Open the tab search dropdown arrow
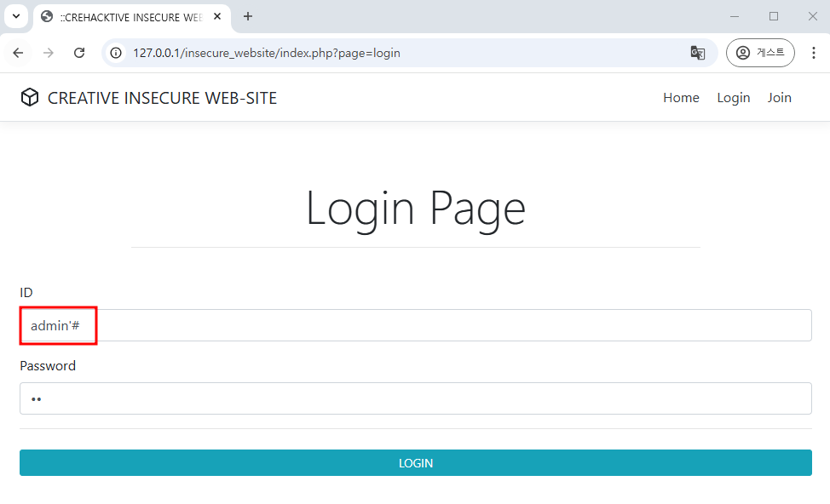The height and width of the screenshot is (504, 830). pyautogui.click(x=16, y=16)
